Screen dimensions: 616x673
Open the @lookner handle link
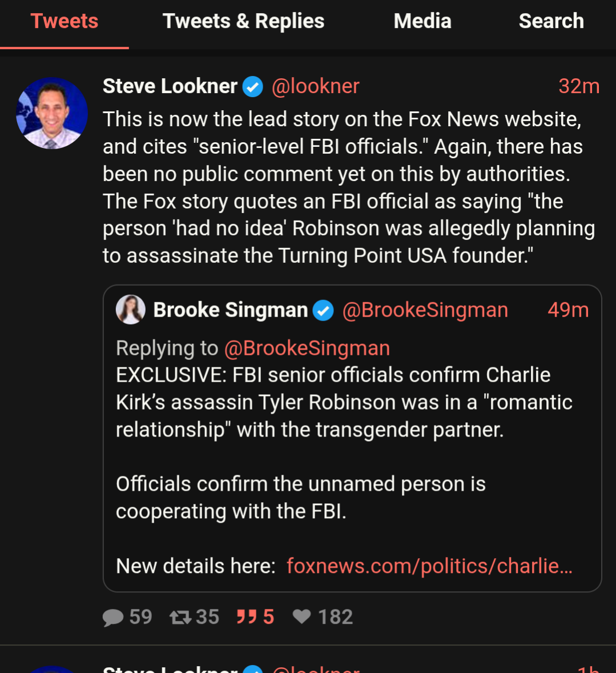(315, 86)
